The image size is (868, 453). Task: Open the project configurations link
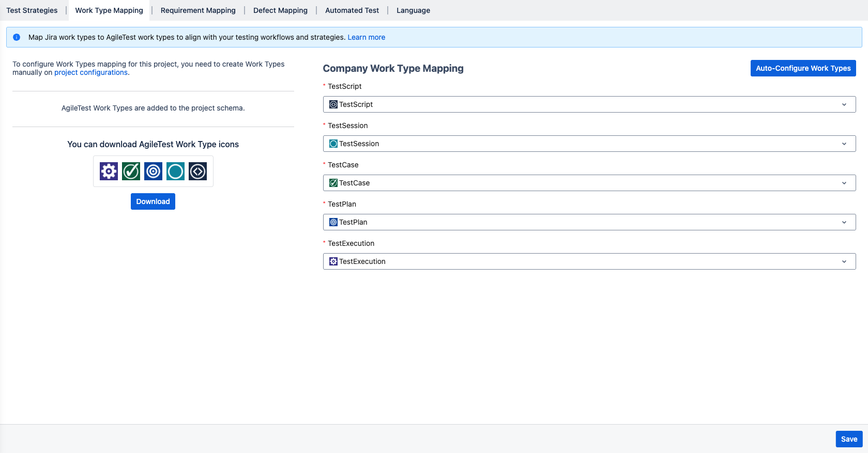(91, 73)
